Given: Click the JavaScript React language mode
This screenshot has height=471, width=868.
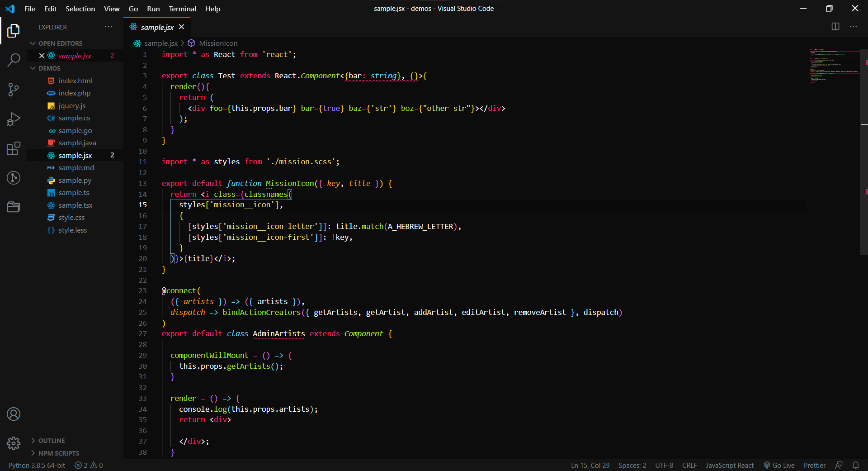Looking at the screenshot, I should point(729,465).
